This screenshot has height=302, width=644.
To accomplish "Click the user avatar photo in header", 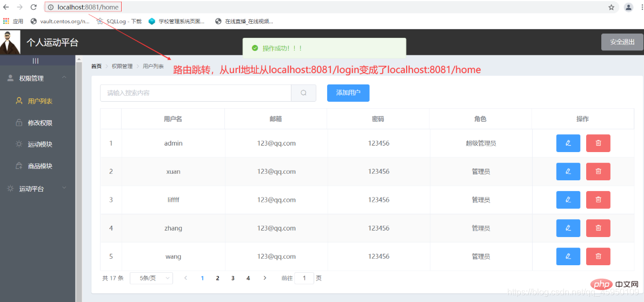I will tap(10, 42).
